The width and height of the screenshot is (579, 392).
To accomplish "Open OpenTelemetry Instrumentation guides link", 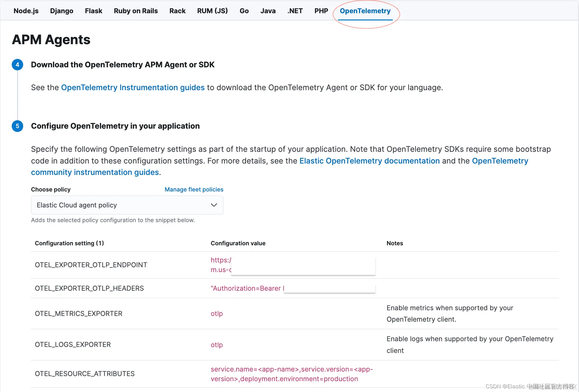I will point(133,87).
